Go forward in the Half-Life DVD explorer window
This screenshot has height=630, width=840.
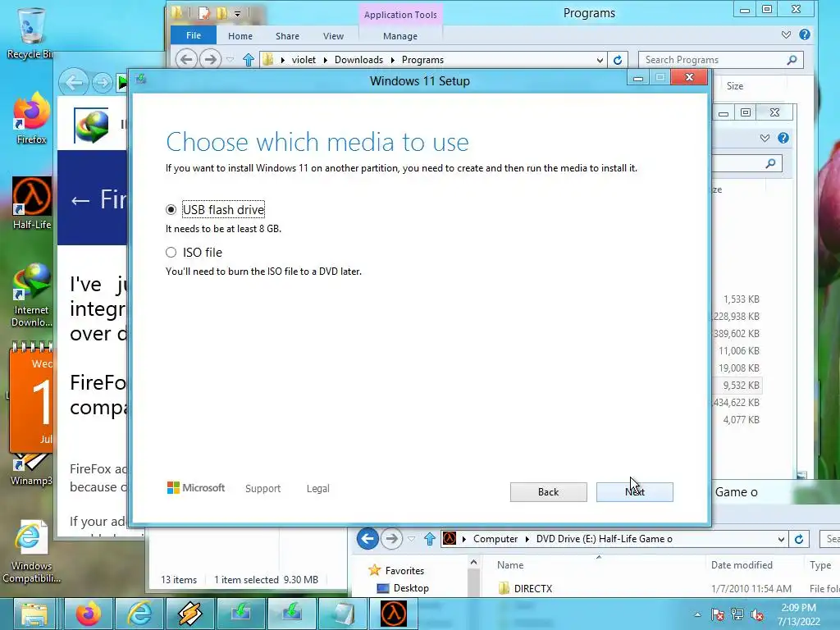(391, 538)
